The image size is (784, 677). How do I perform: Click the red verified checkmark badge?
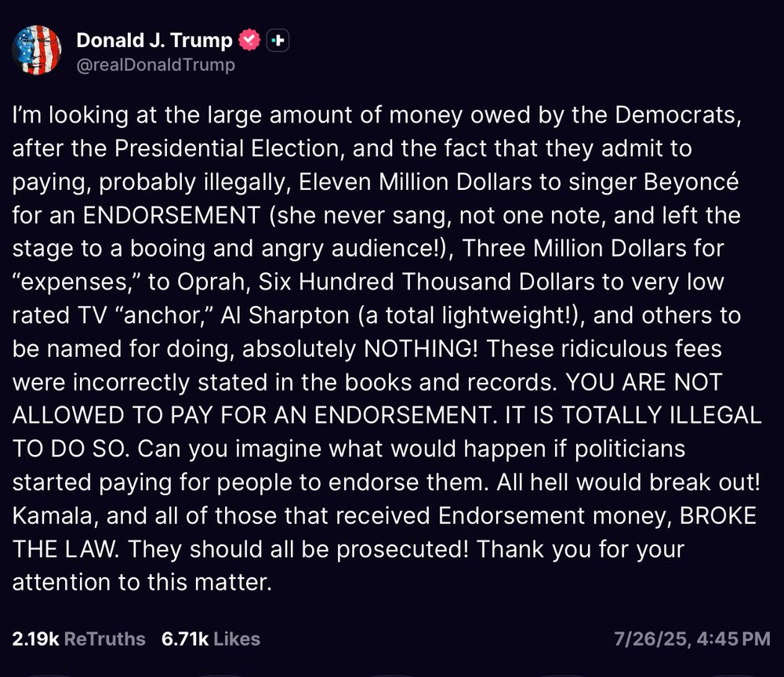tap(249, 40)
